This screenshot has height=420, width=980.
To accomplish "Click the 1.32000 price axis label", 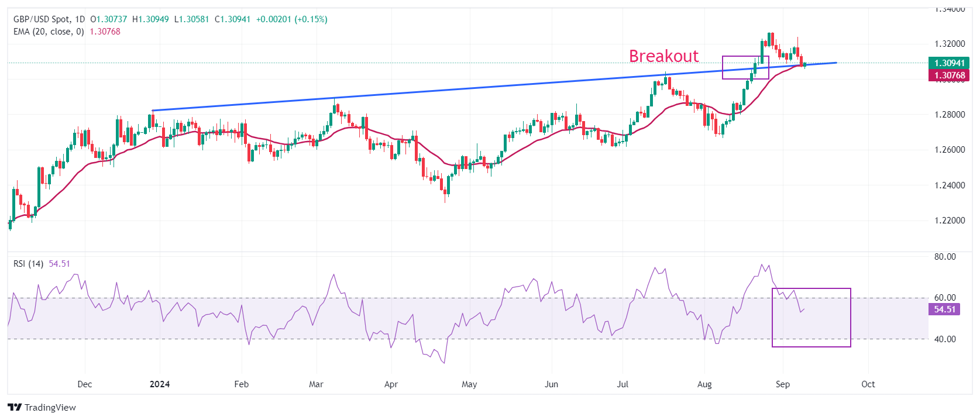I will [949, 44].
